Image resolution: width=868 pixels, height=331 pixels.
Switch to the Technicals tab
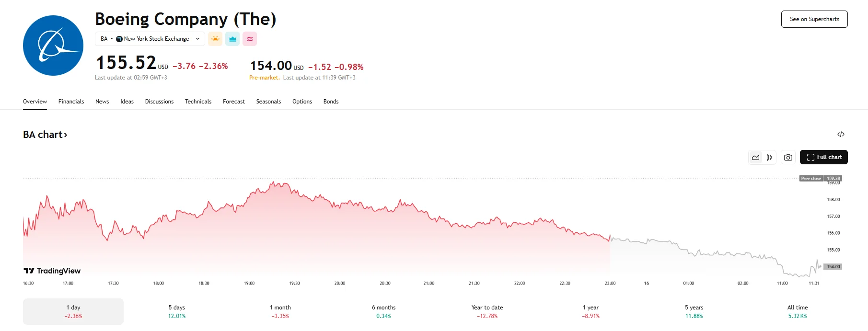[x=198, y=102]
